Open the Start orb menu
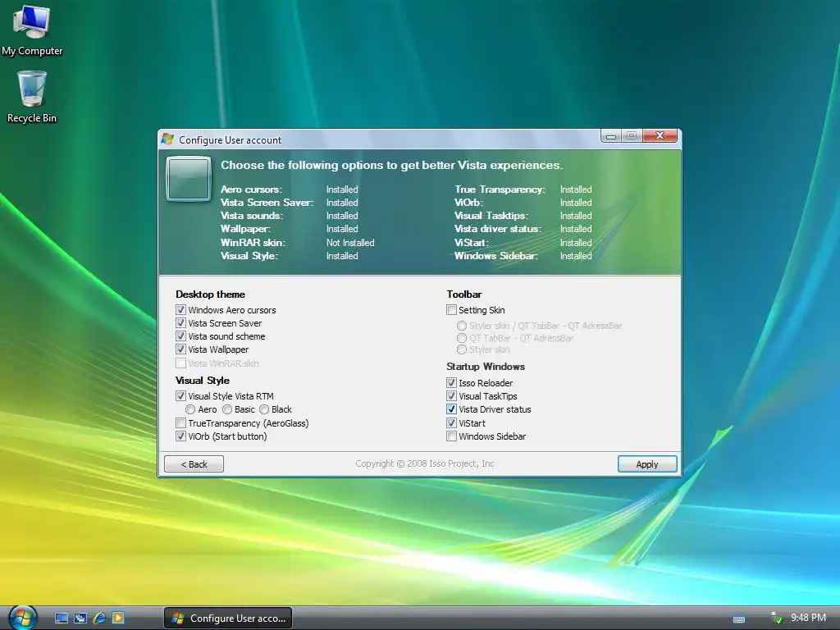This screenshot has width=840, height=630. coord(22,618)
